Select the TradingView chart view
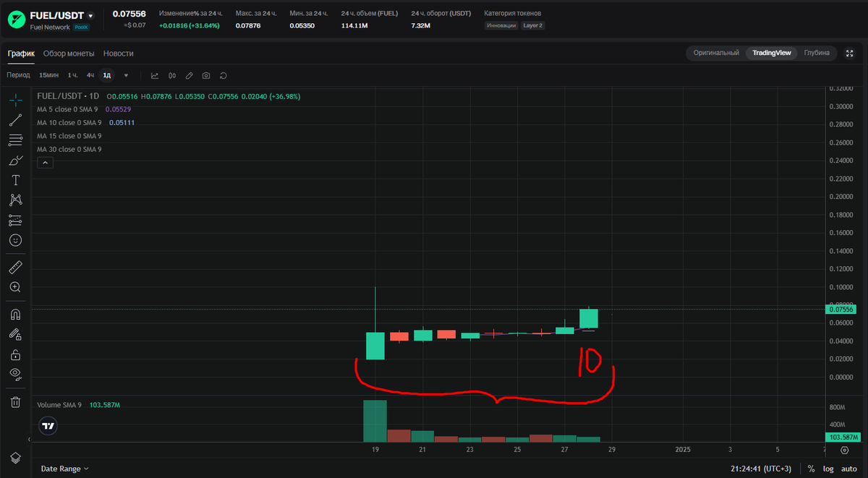 point(772,53)
